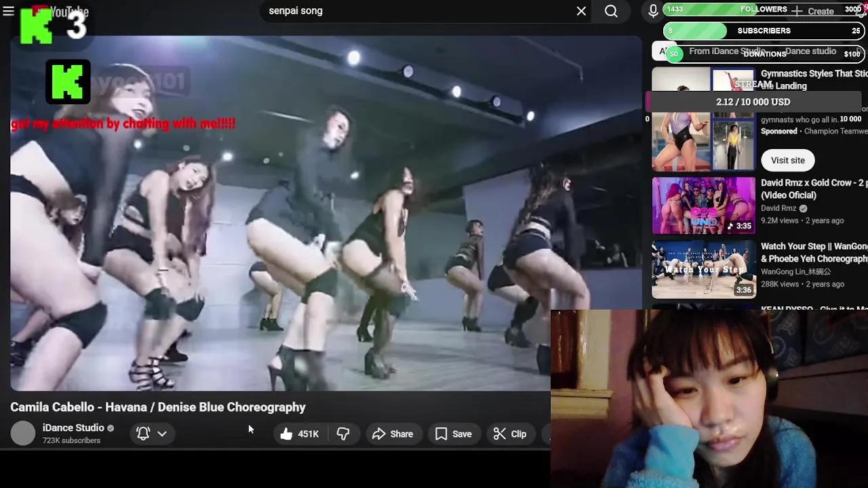Viewport: 868px width, 488px height.
Task: Open the David Rmz x Gold Crow thumbnail
Action: [703, 205]
